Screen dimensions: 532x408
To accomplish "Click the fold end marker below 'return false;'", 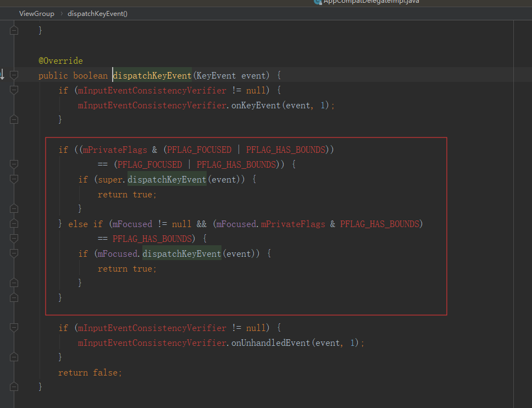I will (x=14, y=387).
